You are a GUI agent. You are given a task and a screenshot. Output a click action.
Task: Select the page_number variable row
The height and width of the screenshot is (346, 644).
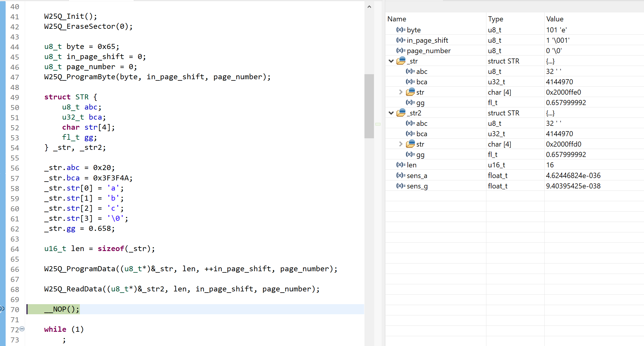point(429,51)
